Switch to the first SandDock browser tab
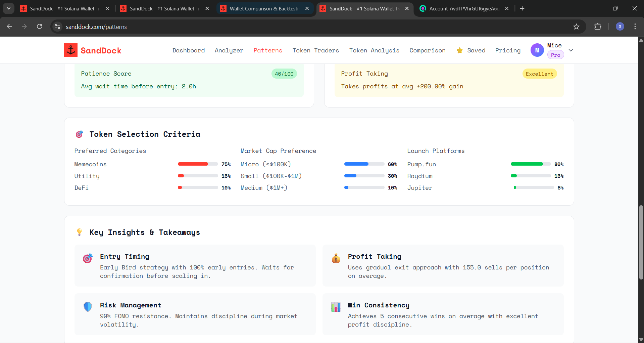The height and width of the screenshot is (343, 644). 65,8
